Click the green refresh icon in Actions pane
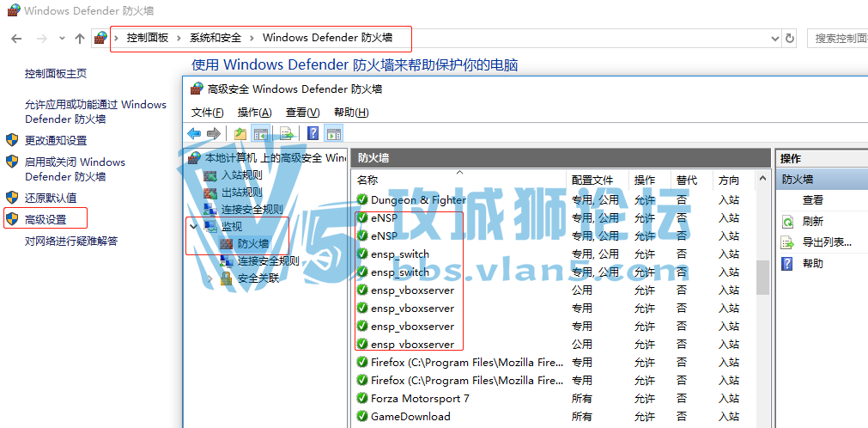868x428 pixels. coord(787,222)
